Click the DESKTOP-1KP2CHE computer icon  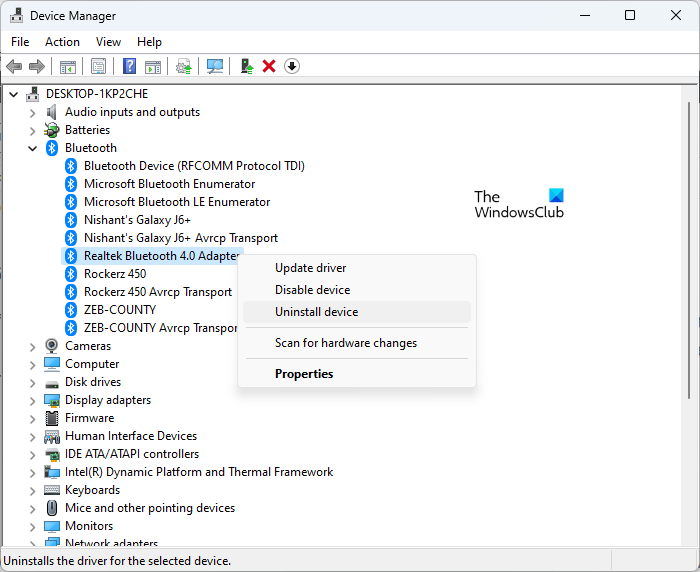point(32,94)
